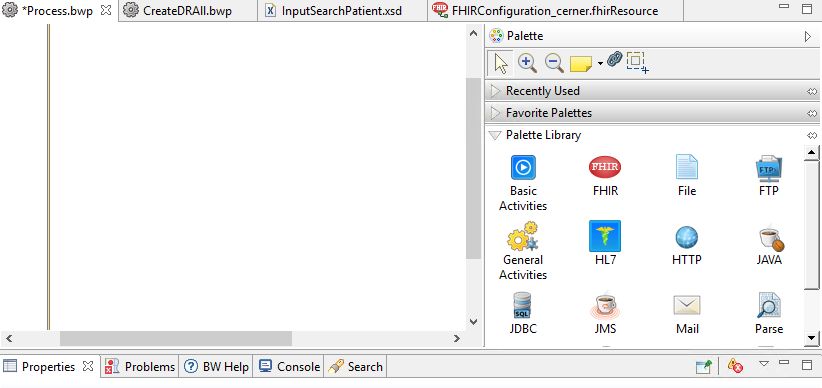Open the BW Help view tab
Image resolution: width=822 pixels, height=388 pixels.
click(217, 367)
